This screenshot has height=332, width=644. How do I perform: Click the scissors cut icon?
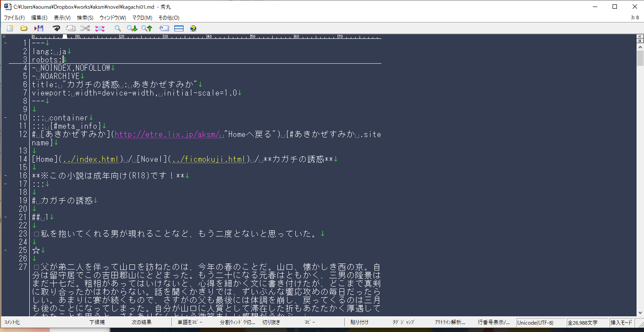85,28
